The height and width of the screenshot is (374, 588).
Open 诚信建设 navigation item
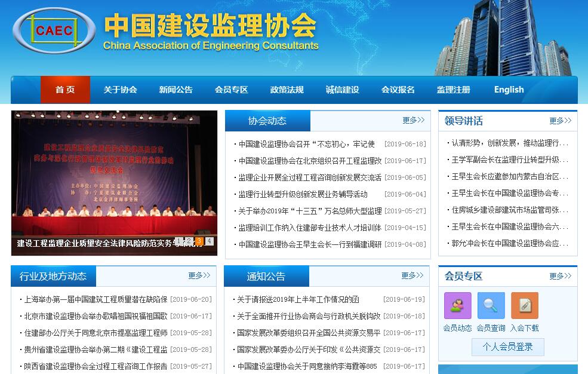[343, 90]
